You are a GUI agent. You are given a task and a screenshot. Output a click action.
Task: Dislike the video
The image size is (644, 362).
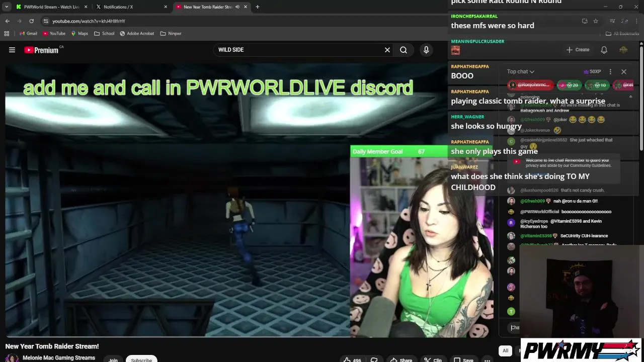pyautogui.click(x=374, y=359)
